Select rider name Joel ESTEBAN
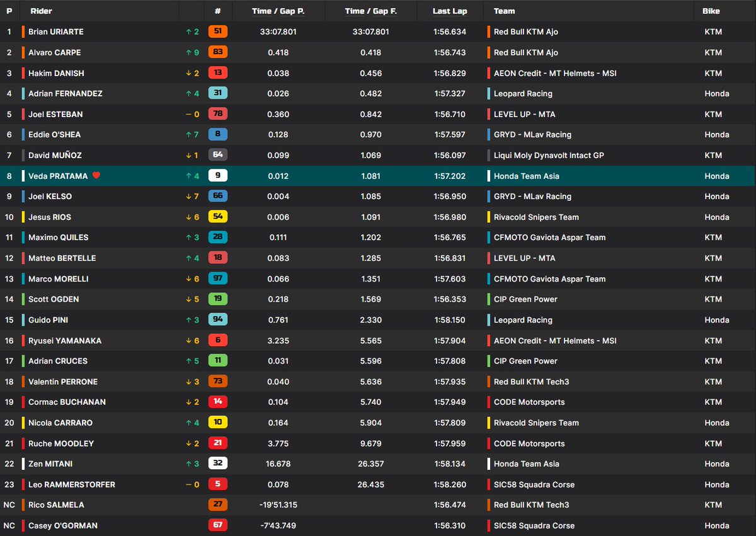The width and height of the screenshot is (756, 536). click(x=55, y=114)
